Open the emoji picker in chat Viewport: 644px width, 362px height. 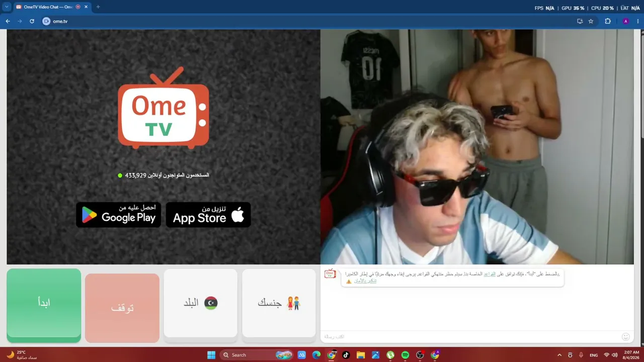click(x=626, y=336)
